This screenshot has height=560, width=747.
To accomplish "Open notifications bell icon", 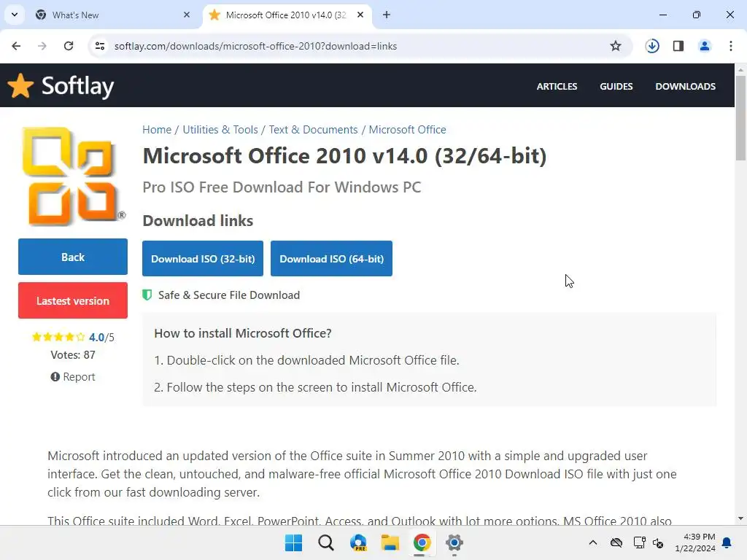I will click(727, 542).
